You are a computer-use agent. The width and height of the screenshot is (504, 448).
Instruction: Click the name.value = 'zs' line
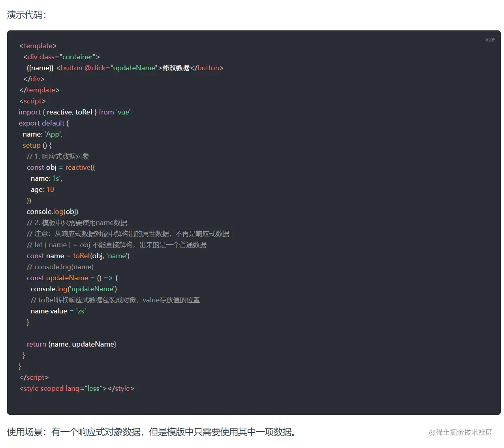(x=58, y=311)
